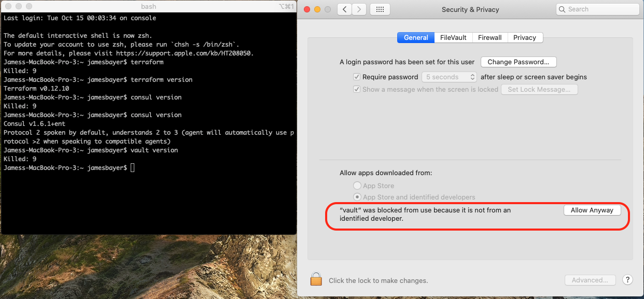The image size is (644, 299).
Task: Click the magnifier icon in Search field
Action: tap(563, 9)
